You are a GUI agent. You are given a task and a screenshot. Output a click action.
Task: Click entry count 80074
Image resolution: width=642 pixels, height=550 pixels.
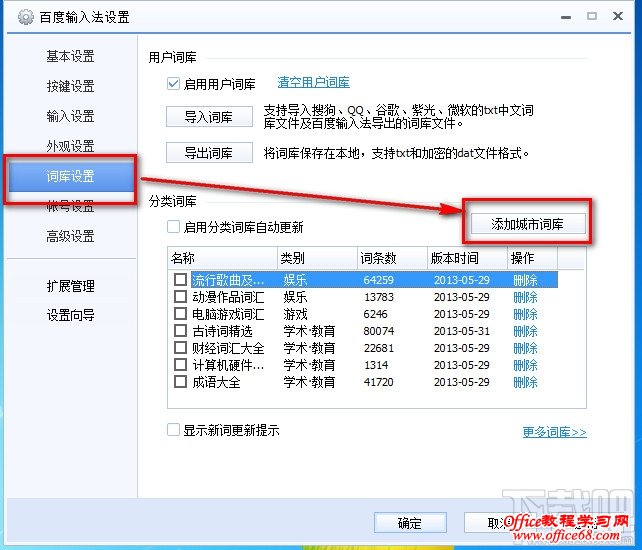coord(379,331)
